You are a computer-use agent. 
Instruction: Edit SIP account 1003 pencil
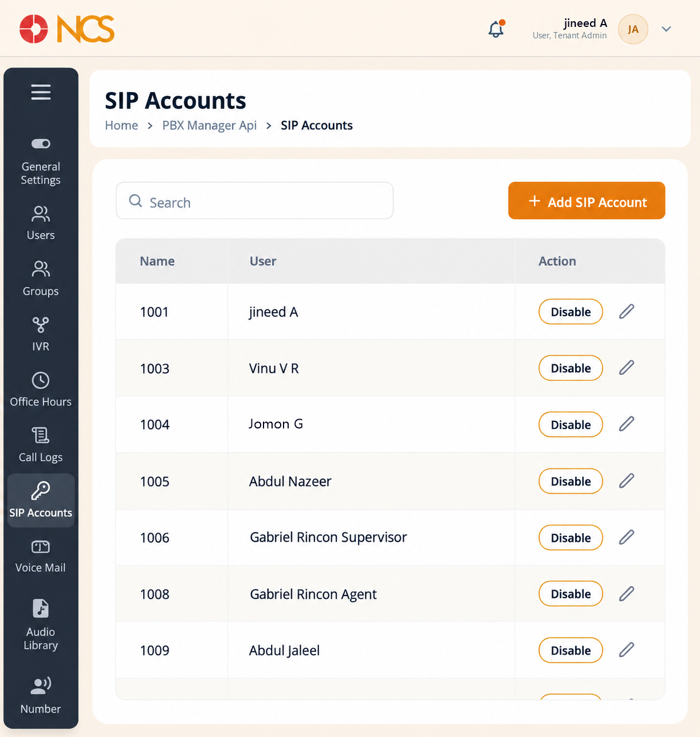[x=627, y=367]
